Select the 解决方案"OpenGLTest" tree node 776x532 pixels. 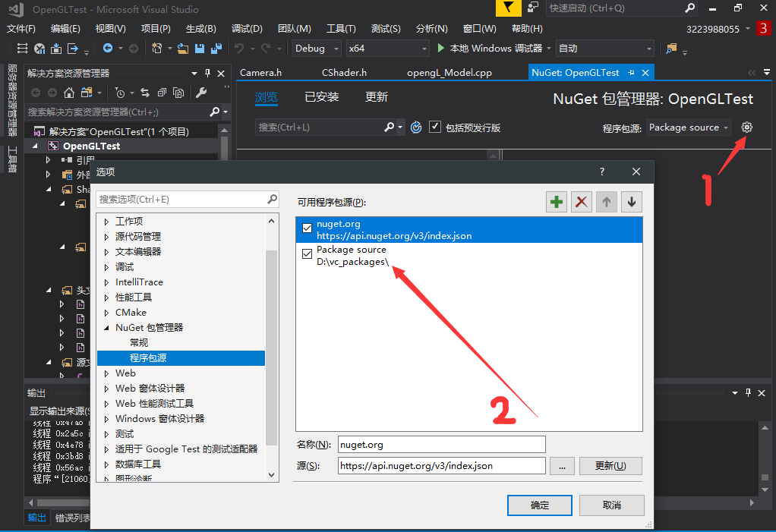pyautogui.click(x=118, y=131)
